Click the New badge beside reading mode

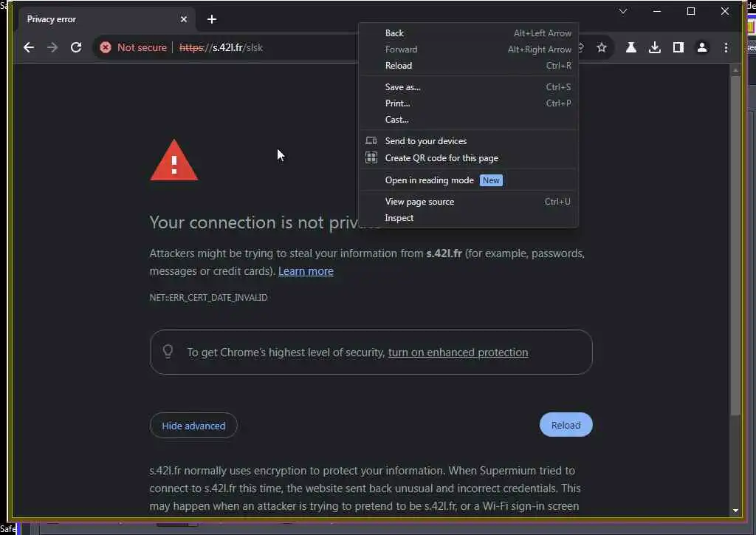[x=491, y=180]
